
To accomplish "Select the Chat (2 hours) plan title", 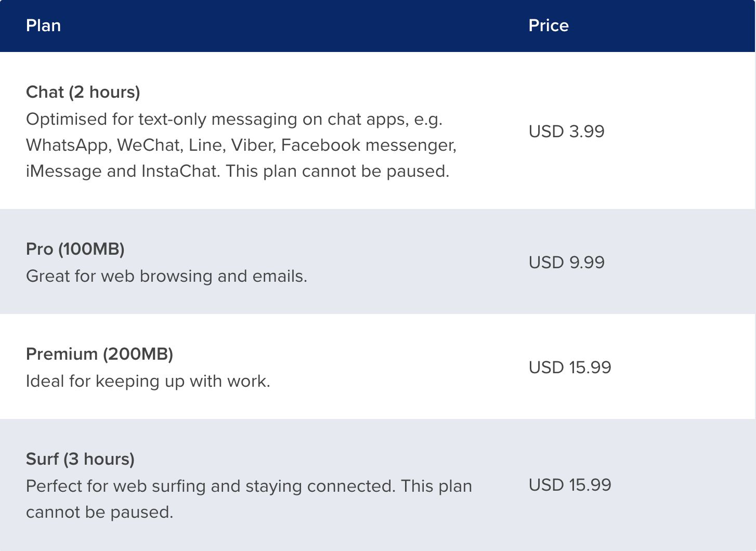I will 83,92.
